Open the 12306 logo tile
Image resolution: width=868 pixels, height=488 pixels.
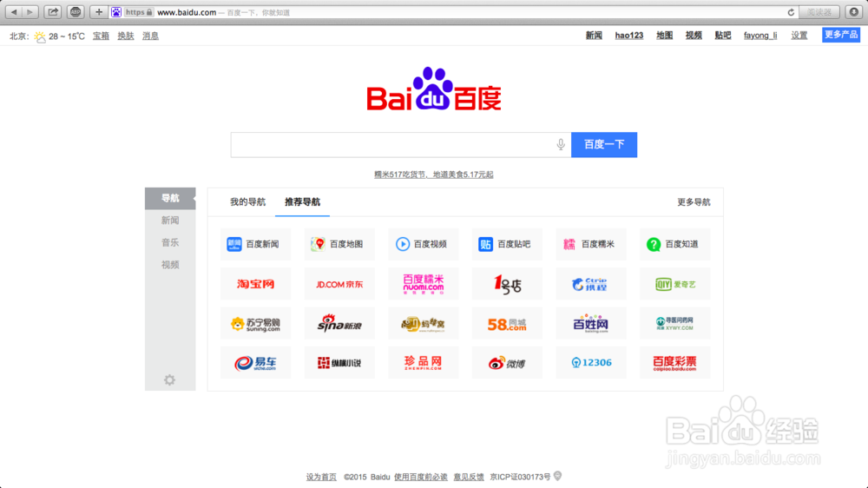pyautogui.click(x=590, y=363)
